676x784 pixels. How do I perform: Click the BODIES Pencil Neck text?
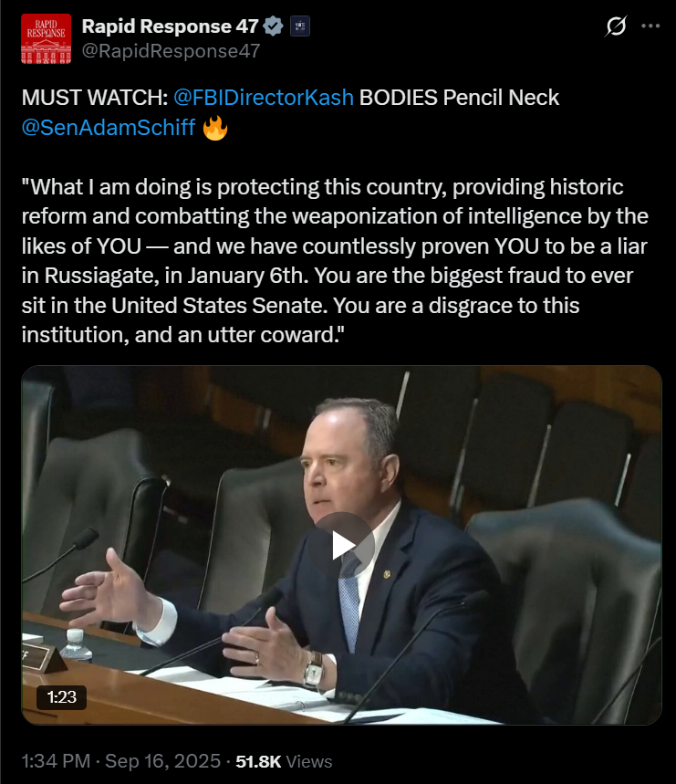click(x=459, y=98)
